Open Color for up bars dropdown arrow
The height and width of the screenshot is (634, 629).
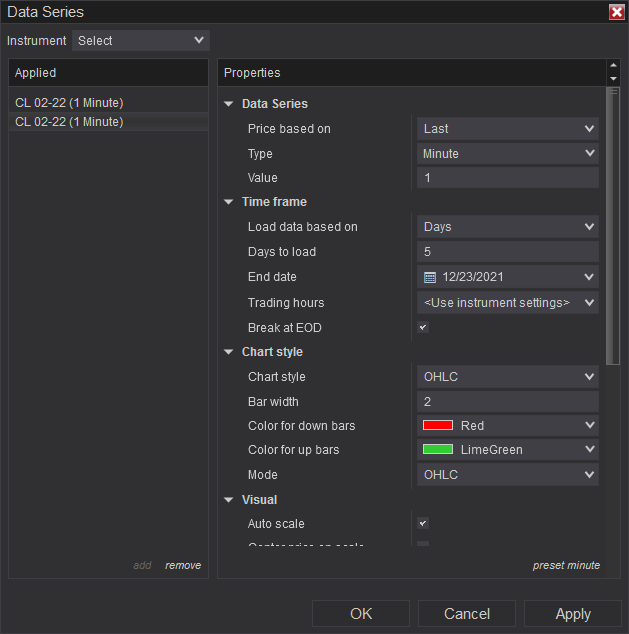point(589,450)
